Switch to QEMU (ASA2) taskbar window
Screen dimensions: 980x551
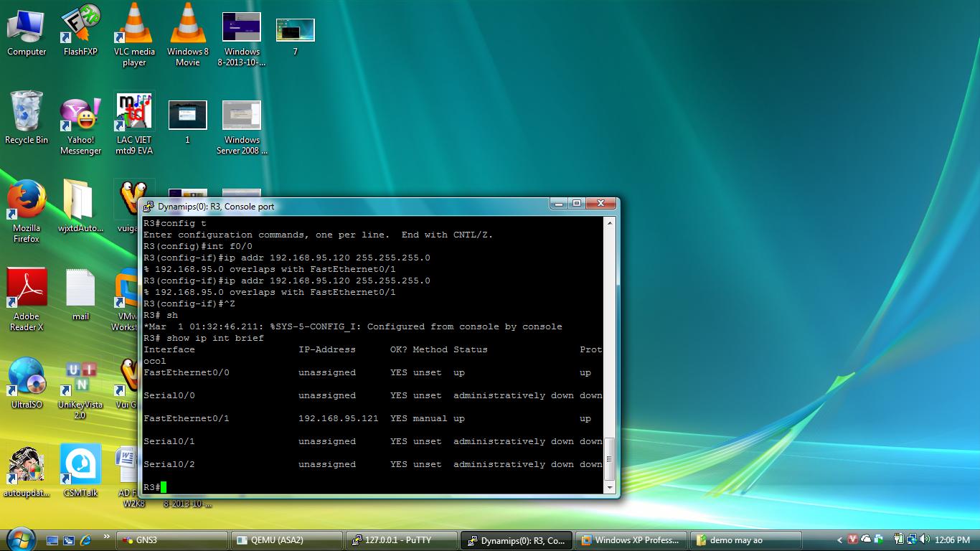[x=286, y=540]
